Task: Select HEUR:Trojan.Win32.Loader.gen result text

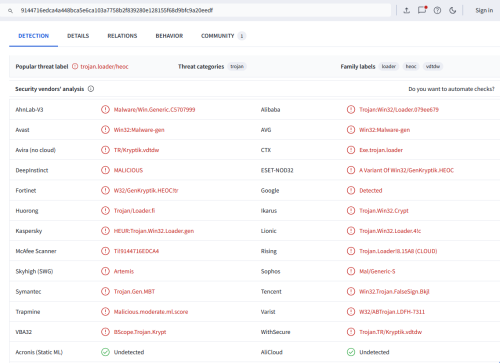Action: click(x=154, y=231)
